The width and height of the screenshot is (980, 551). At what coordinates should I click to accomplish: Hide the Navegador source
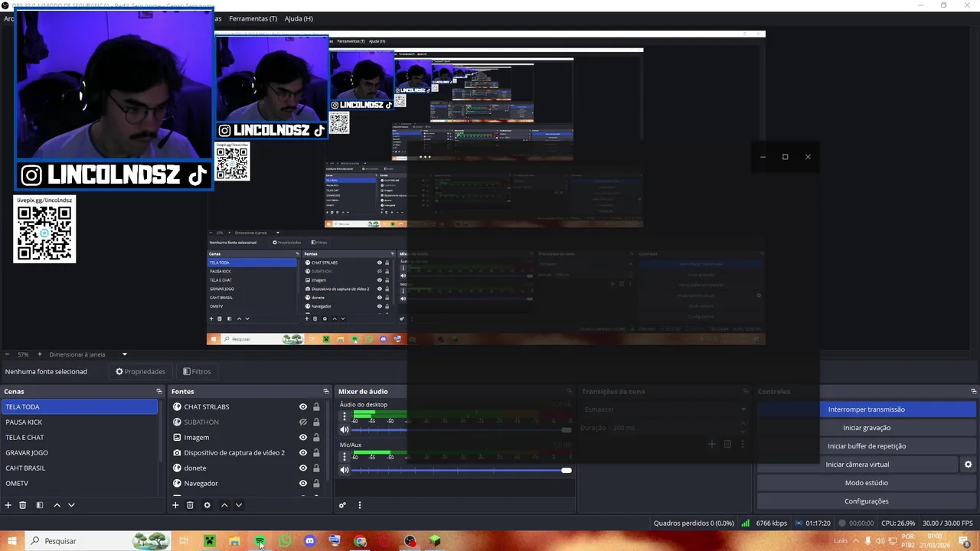click(303, 484)
